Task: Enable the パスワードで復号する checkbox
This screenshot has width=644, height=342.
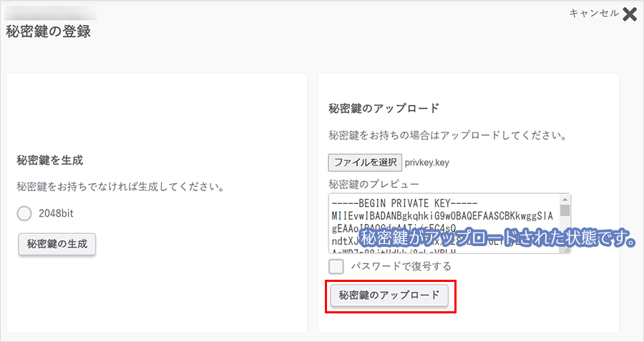Action: [x=336, y=266]
